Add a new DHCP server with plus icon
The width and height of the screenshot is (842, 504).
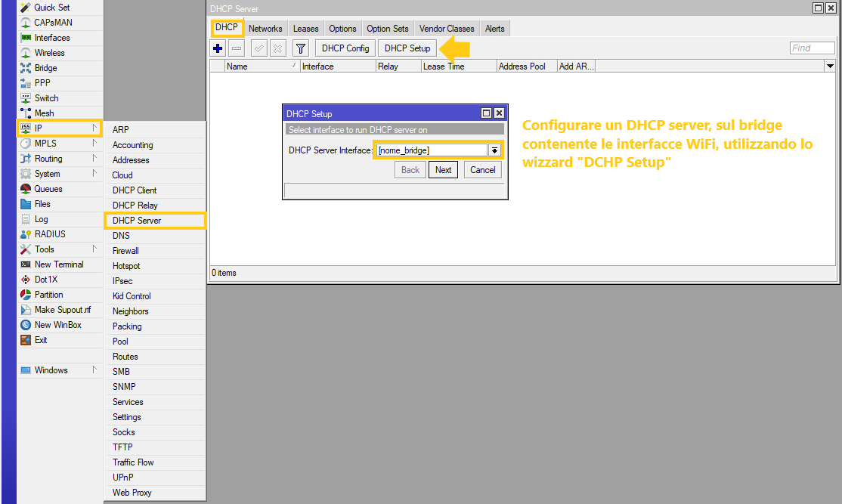coord(218,48)
